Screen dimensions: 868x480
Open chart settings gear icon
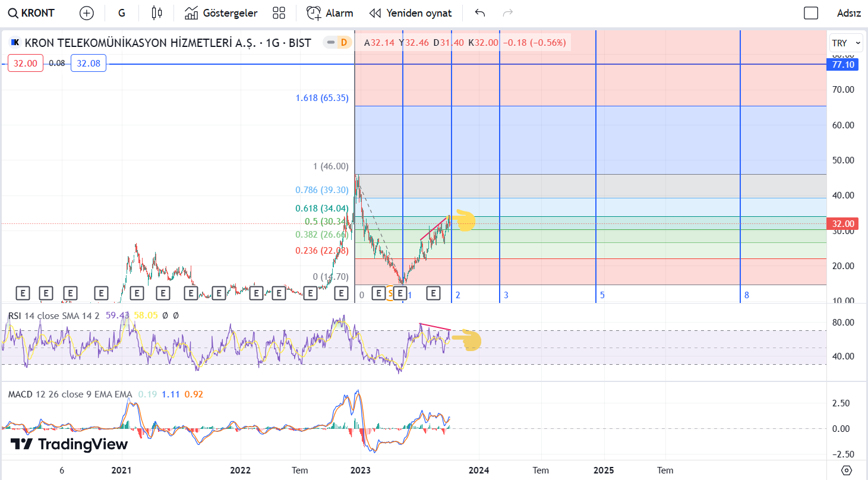(x=847, y=470)
